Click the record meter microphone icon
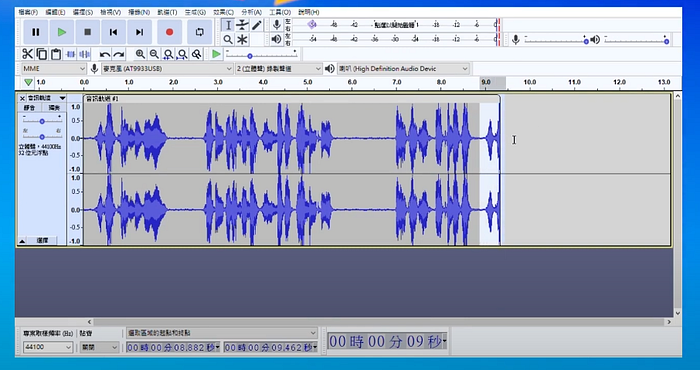The image size is (700, 370). [x=277, y=25]
